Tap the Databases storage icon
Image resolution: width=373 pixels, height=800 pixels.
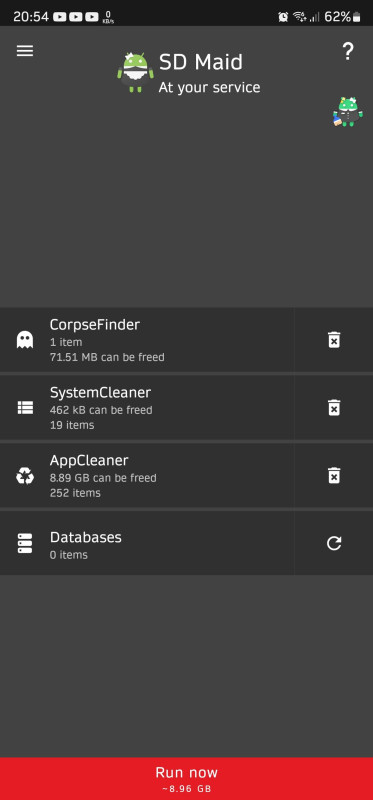click(x=24, y=543)
